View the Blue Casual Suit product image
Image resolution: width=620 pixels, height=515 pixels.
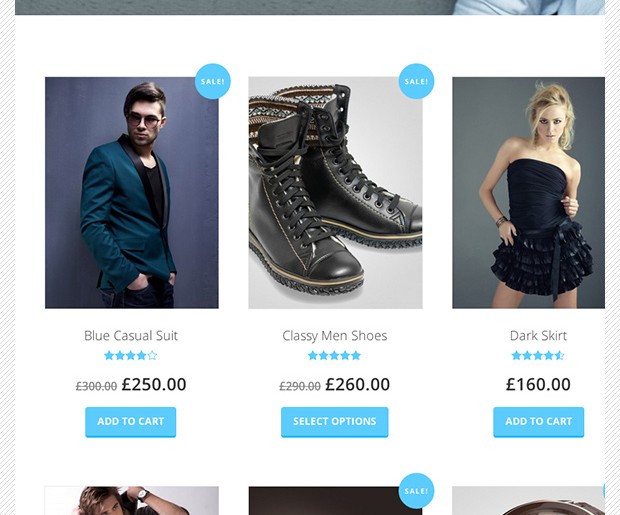point(132,193)
